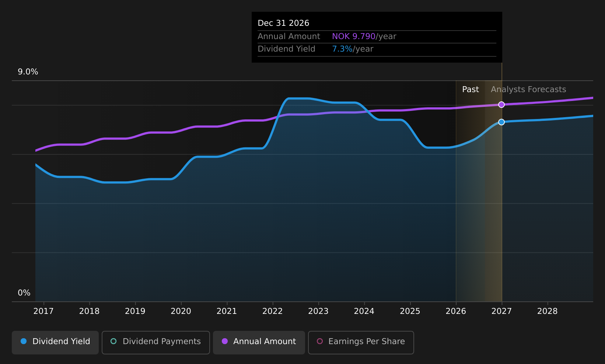
Task: Click the 2027 axis label
Action: [502, 311]
